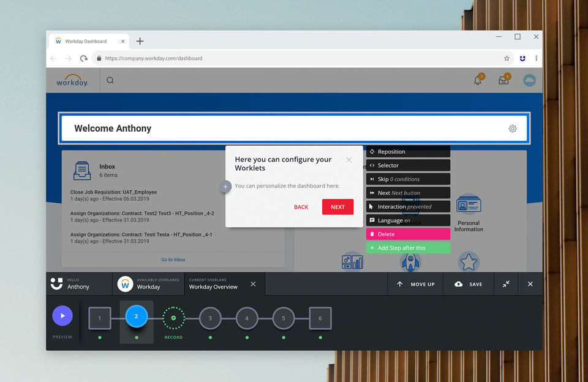Open the Test2 Test3 HT_Position_4-2 inbox item

pyautogui.click(x=142, y=217)
